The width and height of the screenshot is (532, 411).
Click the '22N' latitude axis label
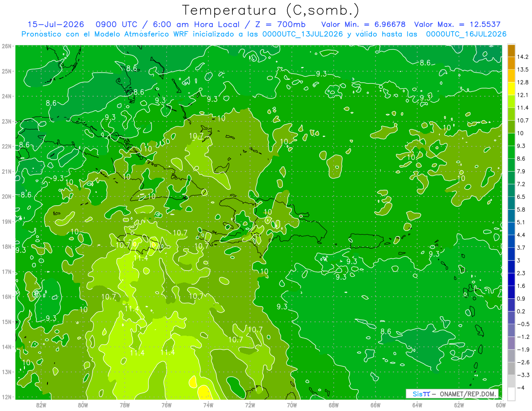click(6, 146)
